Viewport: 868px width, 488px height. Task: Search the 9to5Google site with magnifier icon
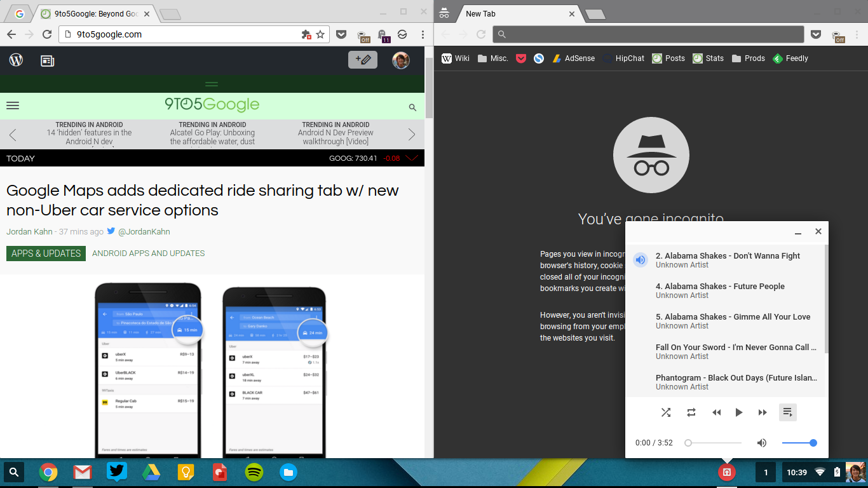tap(412, 108)
